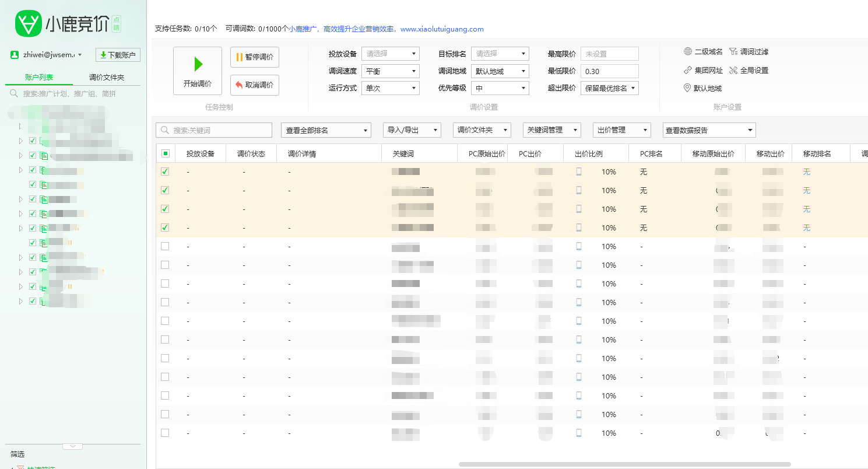This screenshot has height=469, width=868.
Task: Open 调价文件夹 toolbar dropdown
Action: 482,130
